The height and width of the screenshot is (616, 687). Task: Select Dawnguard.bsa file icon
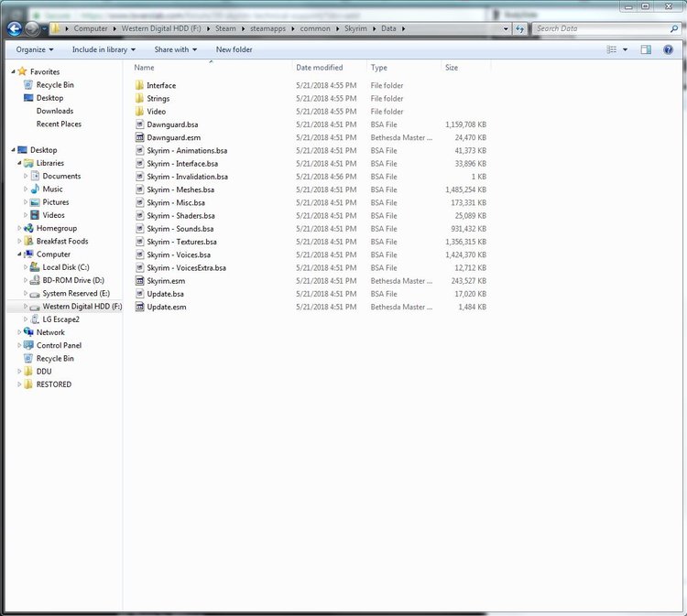coord(139,124)
